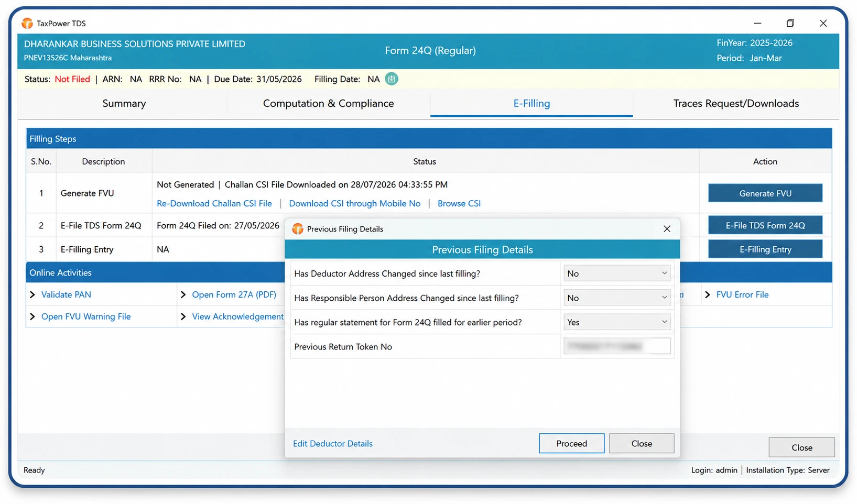Click the main window Close button at bottom
This screenshot has width=857, height=504.
tap(801, 447)
